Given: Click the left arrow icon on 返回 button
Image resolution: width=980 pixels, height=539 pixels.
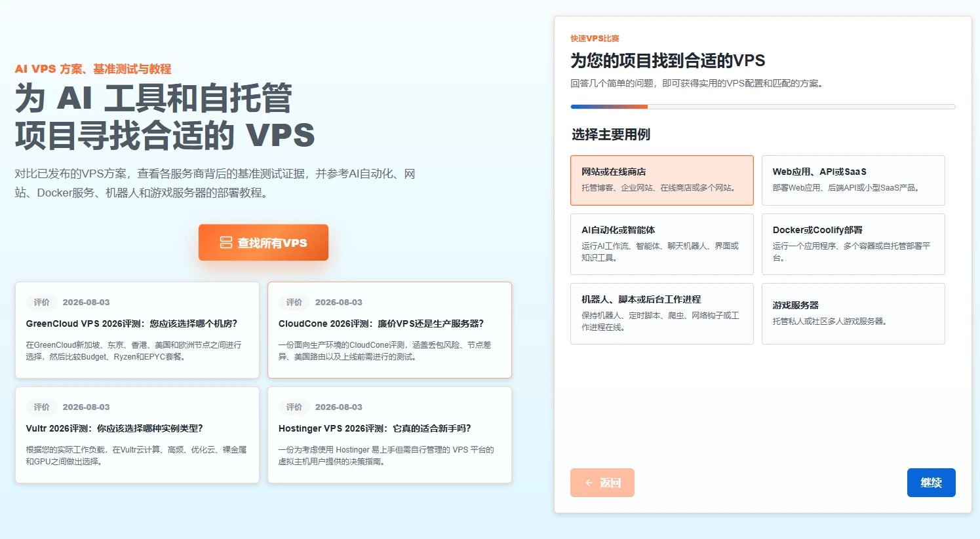Looking at the screenshot, I should tap(589, 483).
